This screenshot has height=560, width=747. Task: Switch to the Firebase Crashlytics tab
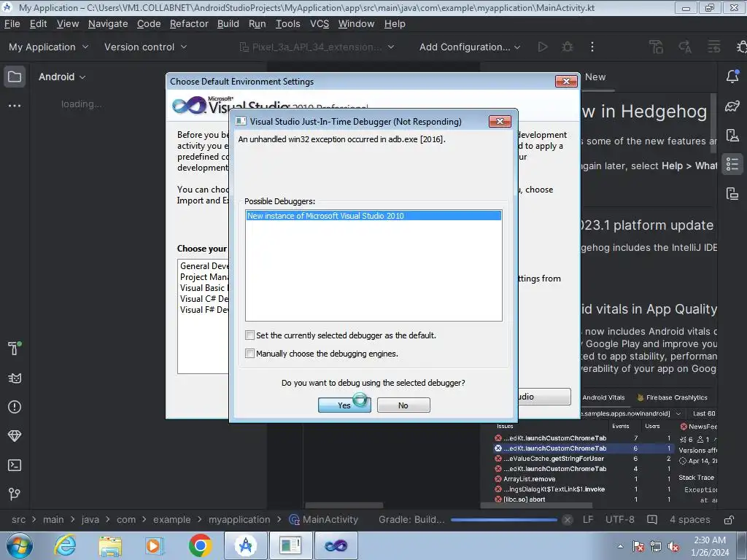pyautogui.click(x=672, y=397)
